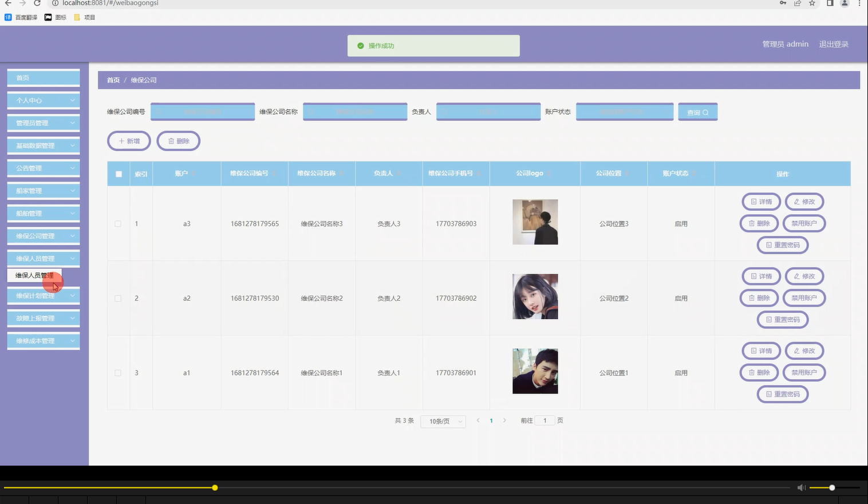Disable the account via 禁用账户 in row one
Screen dimensions: 868x504
coord(804,223)
